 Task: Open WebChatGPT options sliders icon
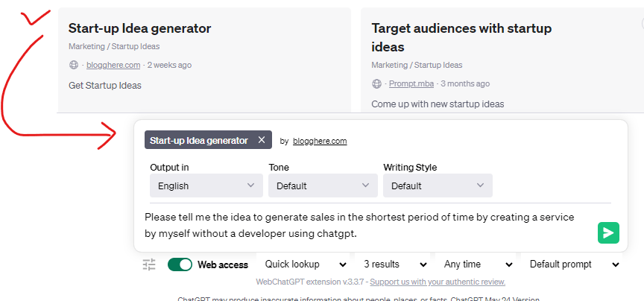click(x=149, y=264)
